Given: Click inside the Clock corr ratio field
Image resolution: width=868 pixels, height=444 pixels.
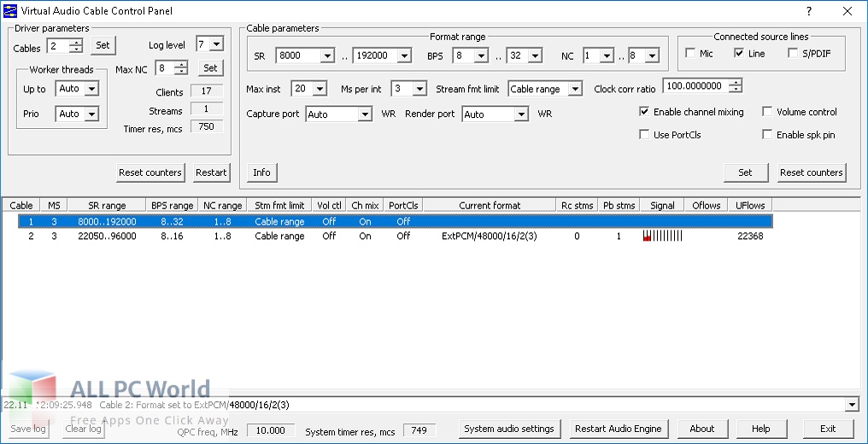Looking at the screenshot, I should [695, 85].
